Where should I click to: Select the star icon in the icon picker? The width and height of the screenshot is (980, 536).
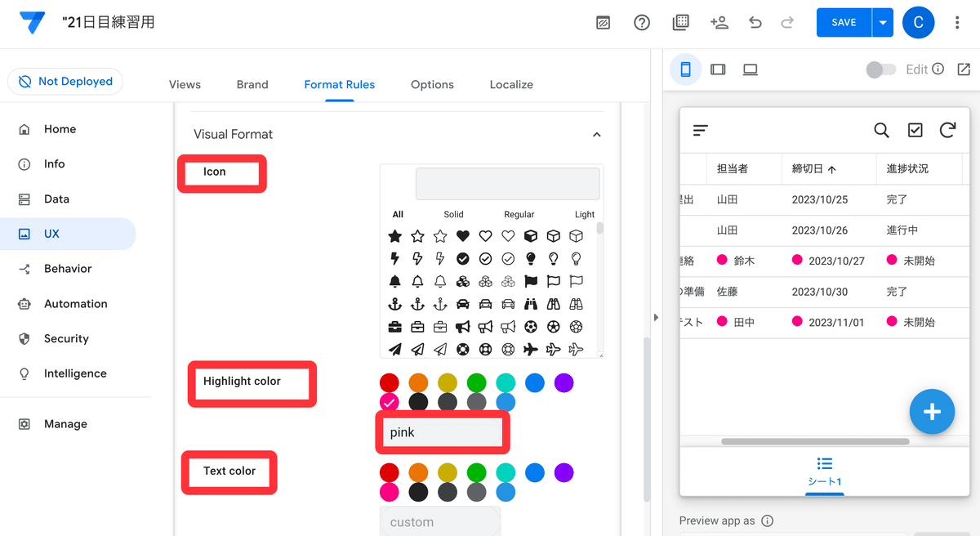tap(394, 236)
